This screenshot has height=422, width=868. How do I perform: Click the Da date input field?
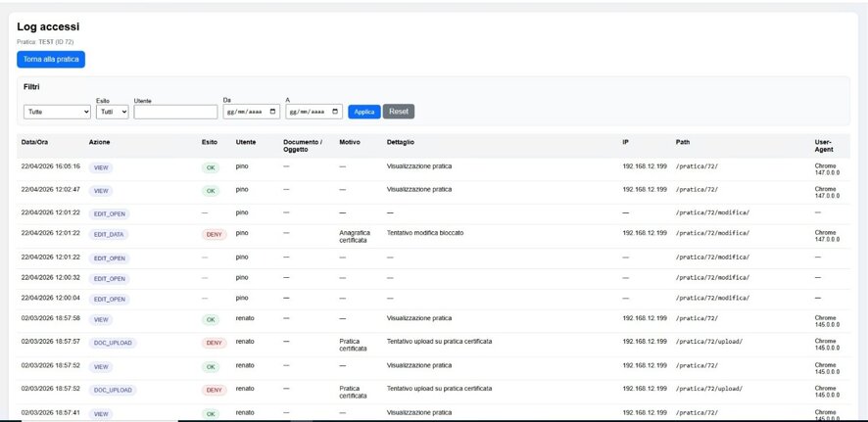coord(252,112)
